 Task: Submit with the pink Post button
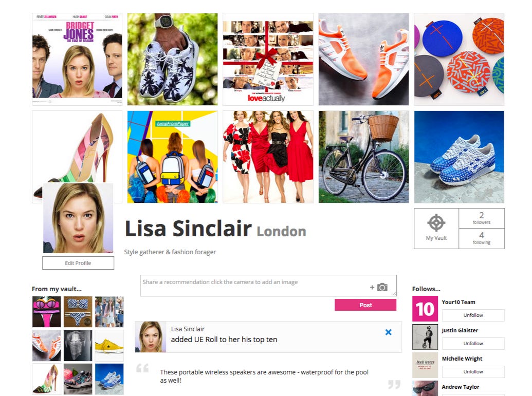tap(365, 305)
